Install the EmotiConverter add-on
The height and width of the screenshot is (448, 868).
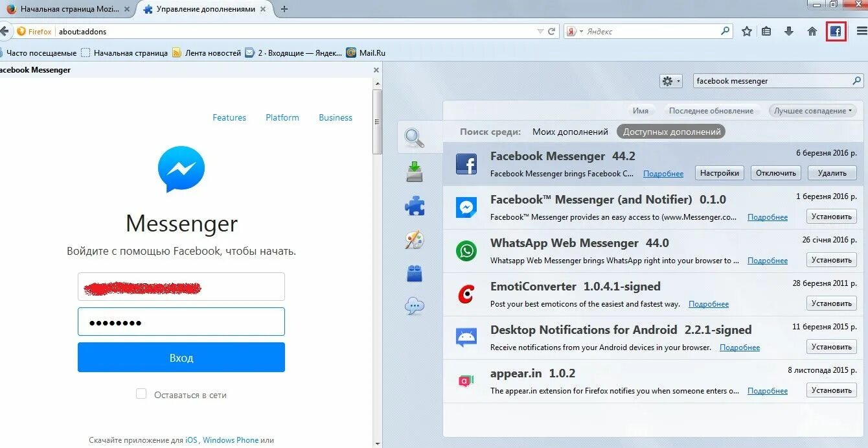(x=832, y=303)
